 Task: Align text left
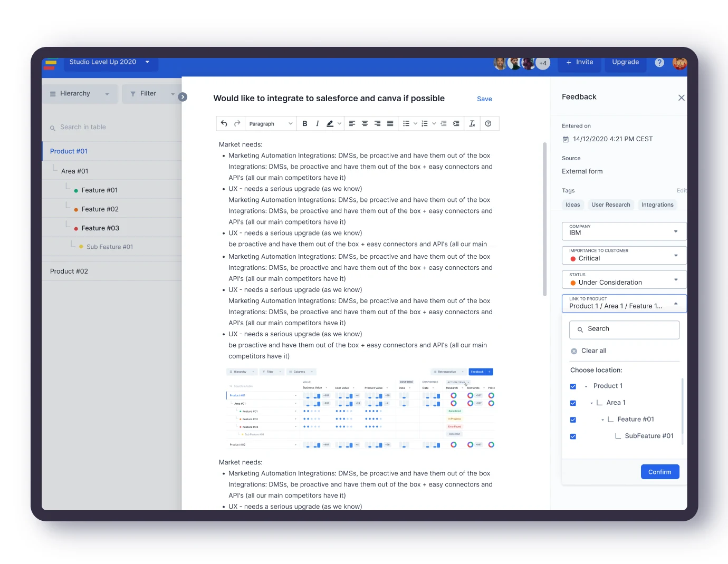pos(352,123)
